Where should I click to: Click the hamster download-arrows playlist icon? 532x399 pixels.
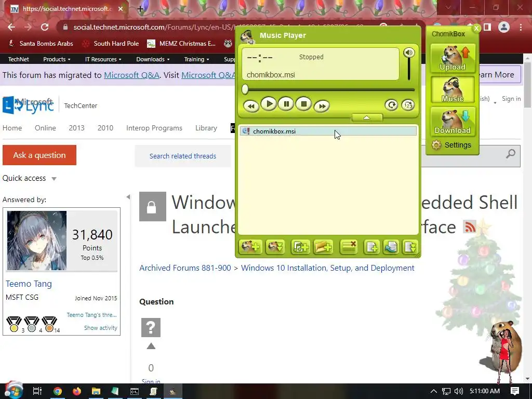tap(275, 247)
